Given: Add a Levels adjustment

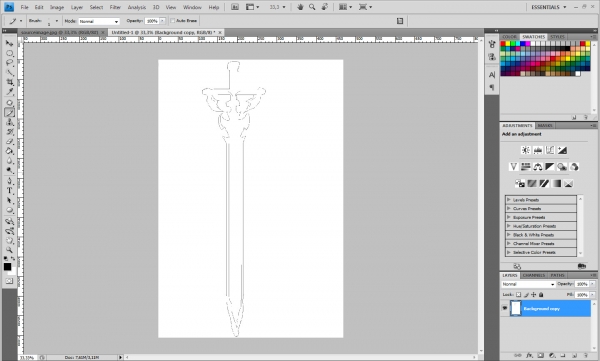Looking at the screenshot, I should 538,150.
